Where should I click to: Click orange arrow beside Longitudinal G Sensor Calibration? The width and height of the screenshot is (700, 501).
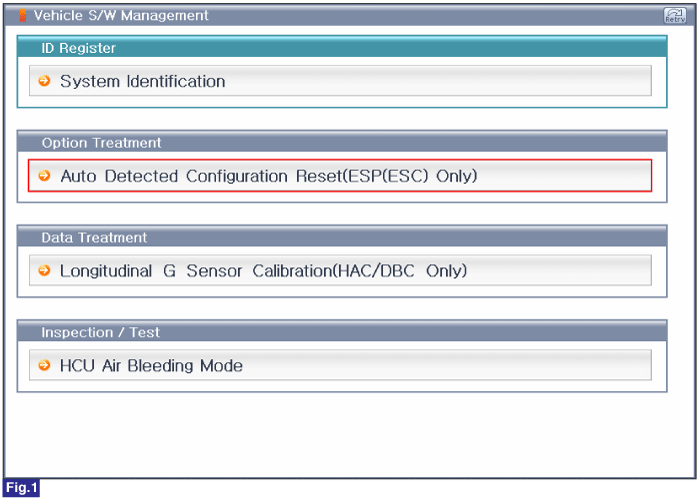44,270
